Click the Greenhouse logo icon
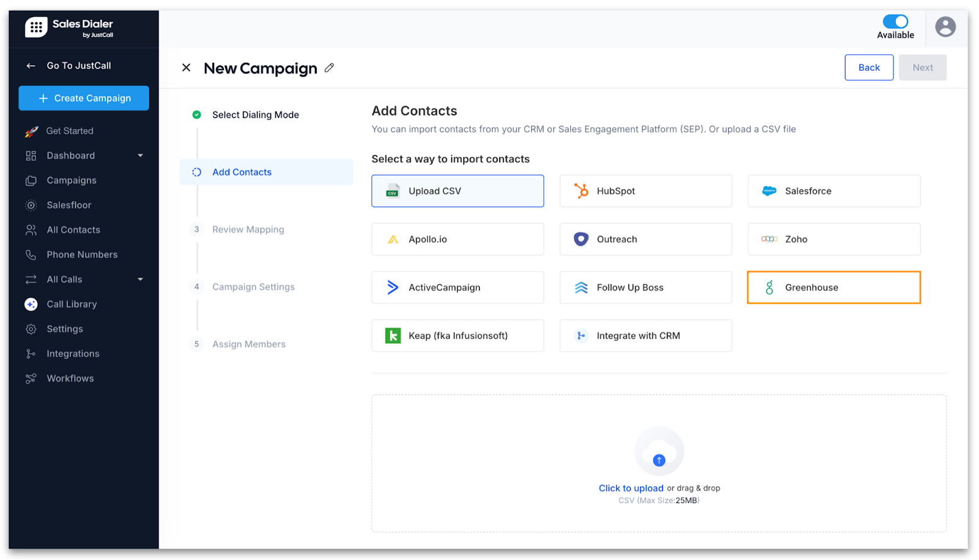 click(769, 287)
